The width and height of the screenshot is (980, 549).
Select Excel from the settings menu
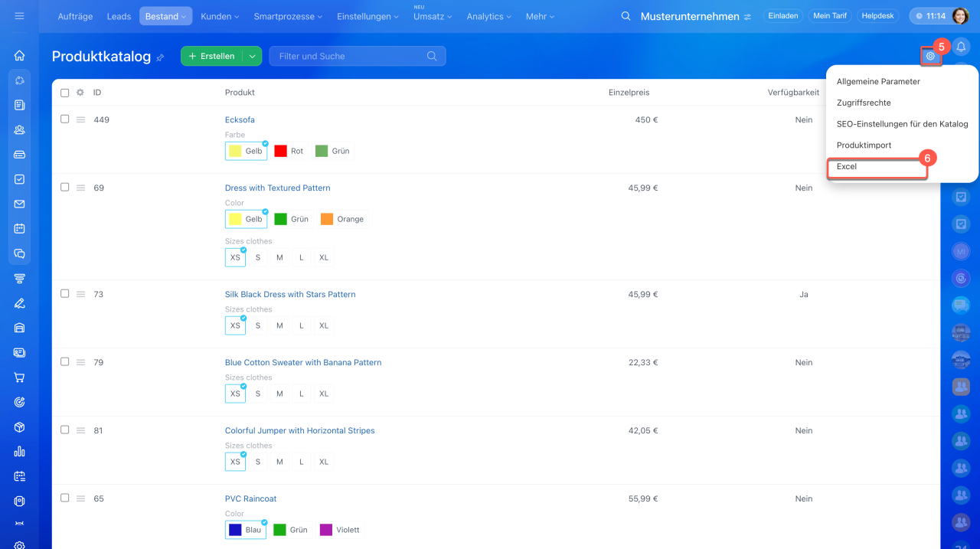click(x=847, y=167)
